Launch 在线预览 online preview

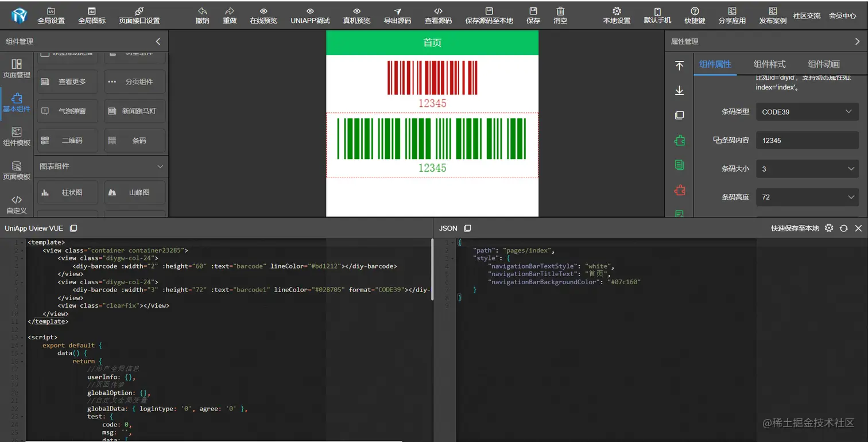click(x=263, y=15)
